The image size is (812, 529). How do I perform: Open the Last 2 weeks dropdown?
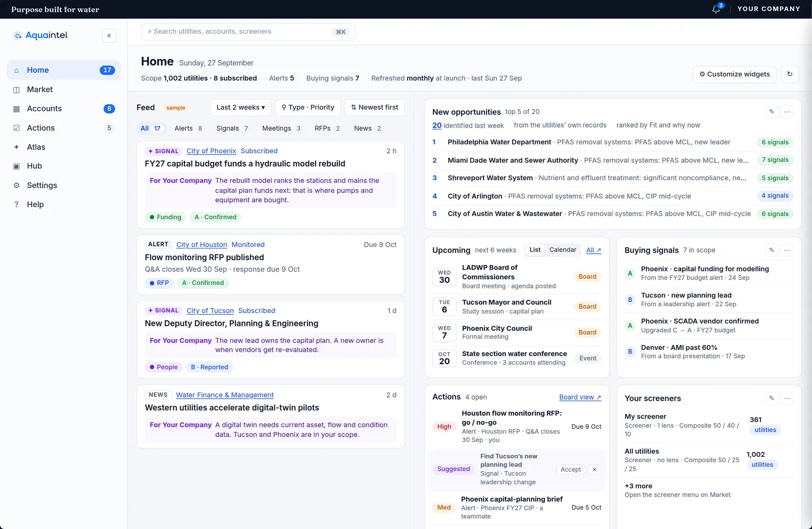click(240, 107)
